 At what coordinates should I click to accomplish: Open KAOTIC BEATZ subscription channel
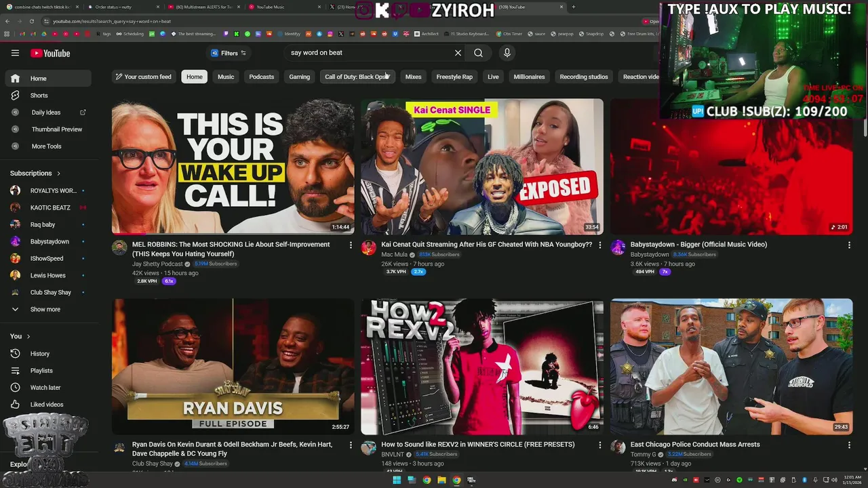47,207
